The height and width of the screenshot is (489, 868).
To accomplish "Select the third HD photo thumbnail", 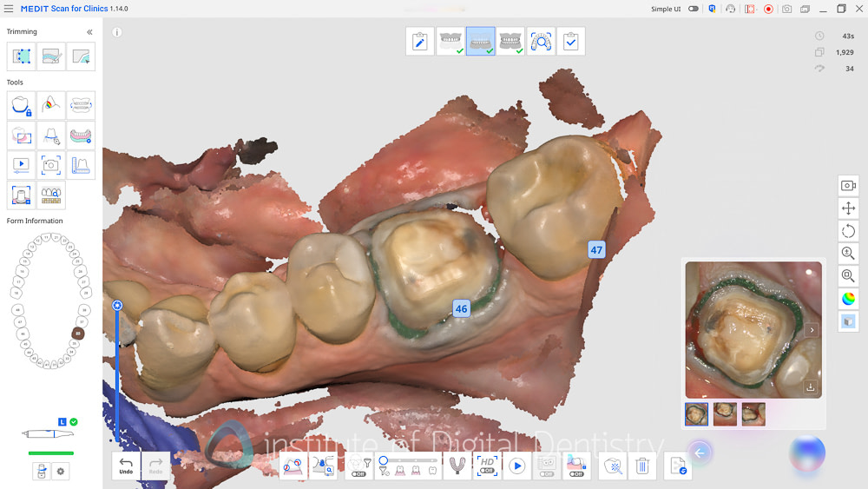I will 753,414.
